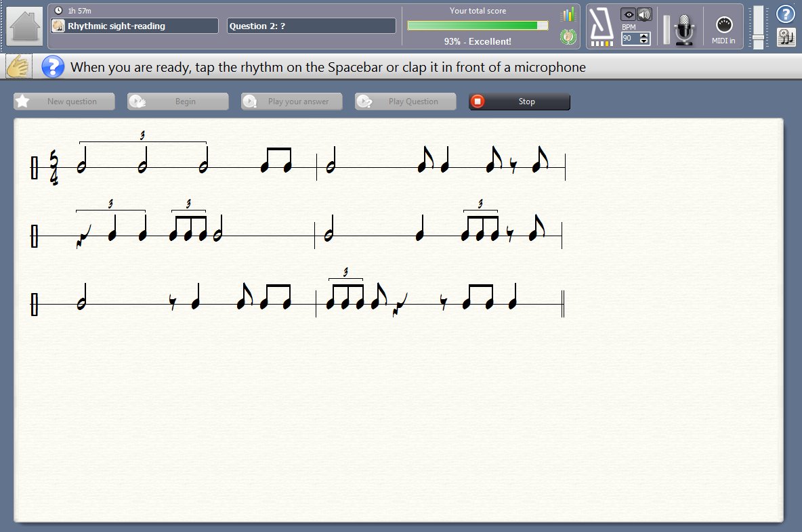Open help via top-right question mark

[x=785, y=14]
